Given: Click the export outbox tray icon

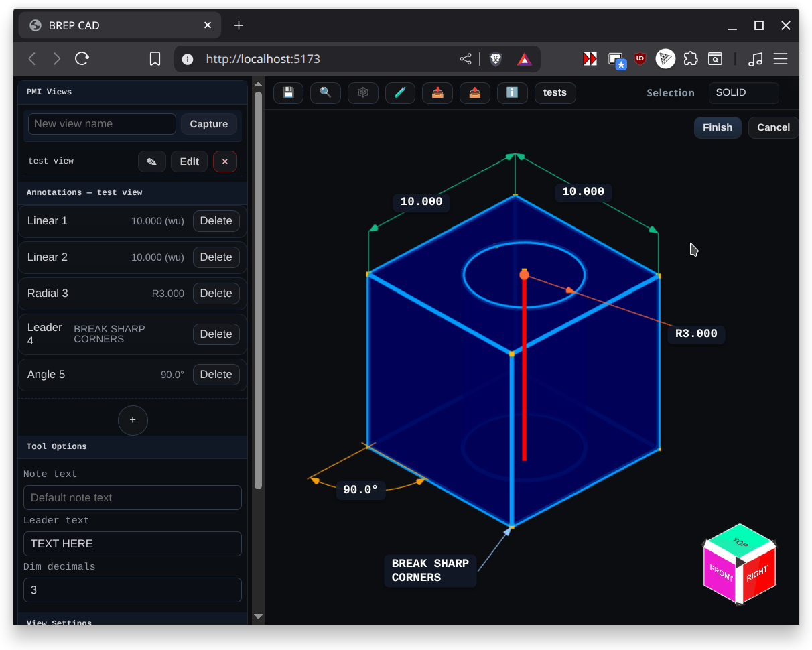Looking at the screenshot, I should click(x=475, y=93).
